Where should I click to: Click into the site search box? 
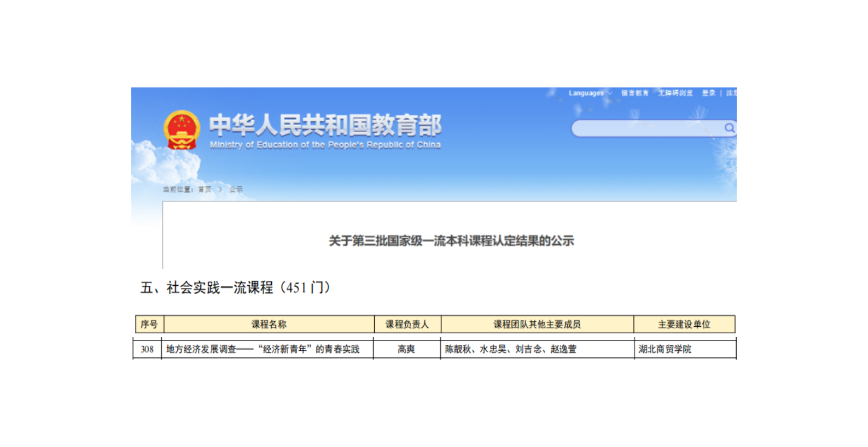point(646,129)
